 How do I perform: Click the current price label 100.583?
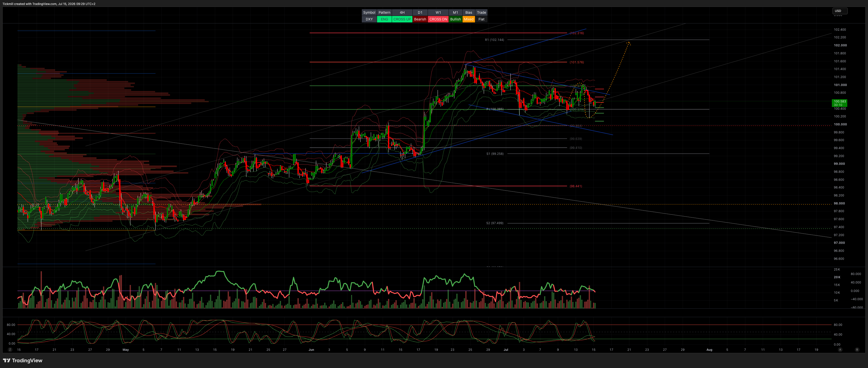(839, 103)
